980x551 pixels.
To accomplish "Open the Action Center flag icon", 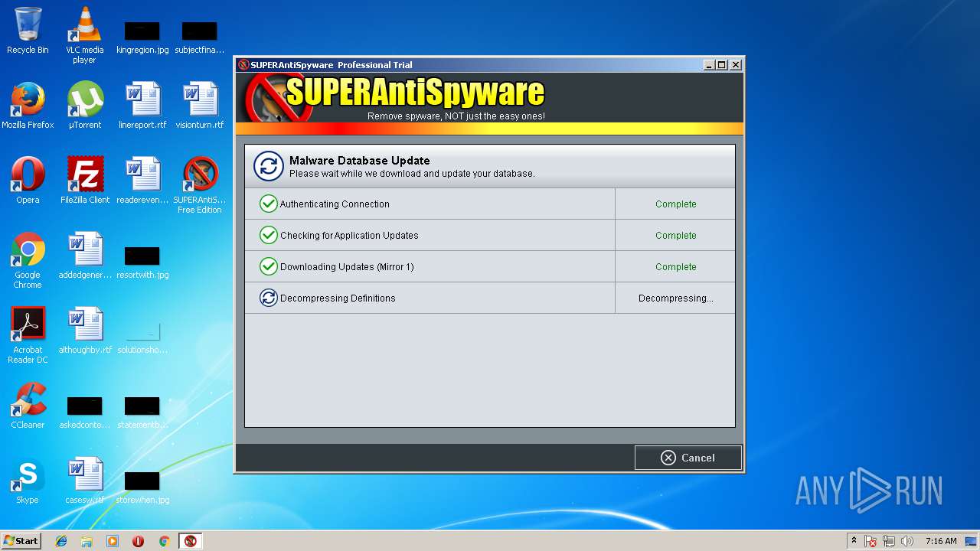I will pos(871,541).
